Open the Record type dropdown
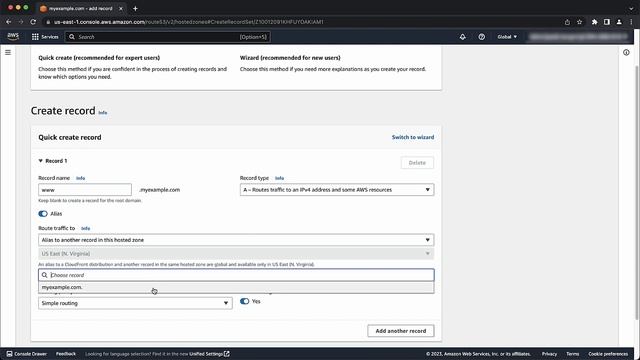This screenshot has width=640, height=360. [x=337, y=190]
